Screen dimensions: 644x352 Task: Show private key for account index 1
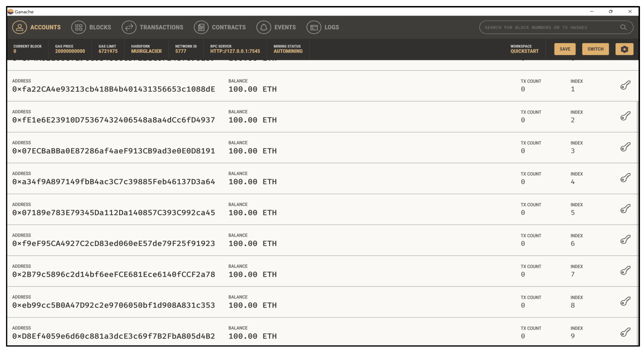click(x=625, y=85)
